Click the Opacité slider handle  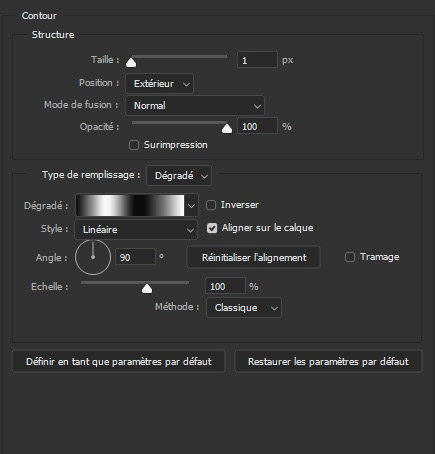(x=227, y=128)
